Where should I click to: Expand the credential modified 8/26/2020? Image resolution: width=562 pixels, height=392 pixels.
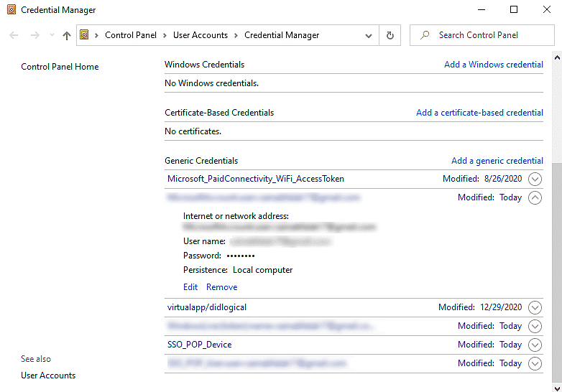(535, 179)
